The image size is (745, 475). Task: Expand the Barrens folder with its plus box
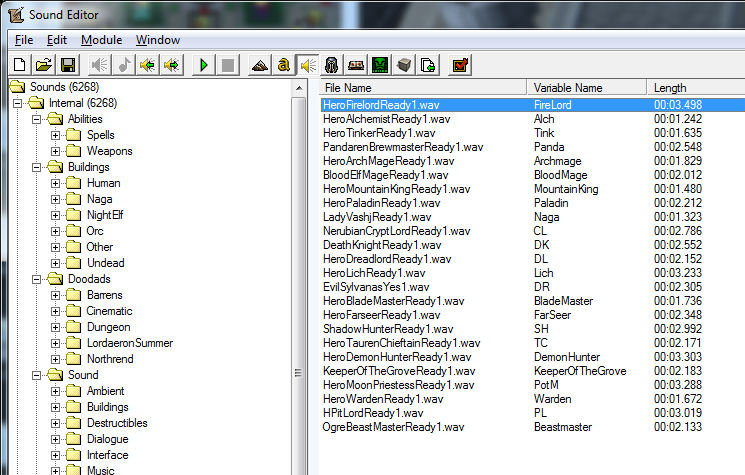pos(56,295)
